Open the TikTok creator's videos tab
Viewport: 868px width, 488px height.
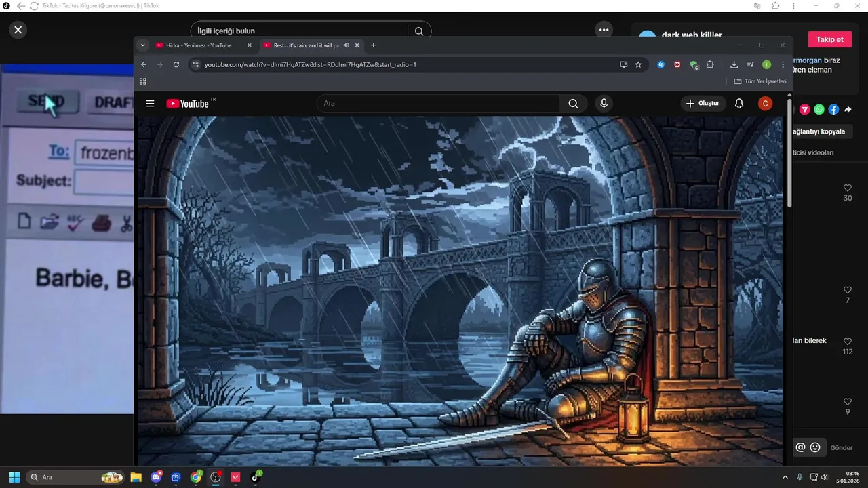point(813,152)
